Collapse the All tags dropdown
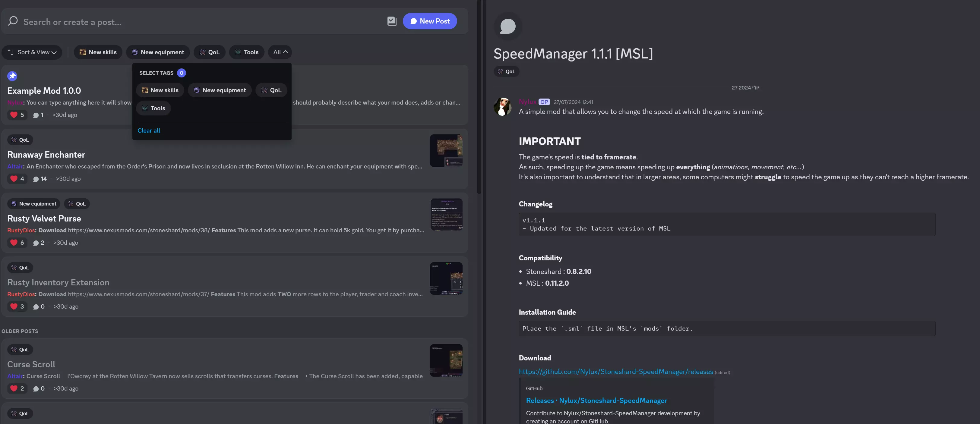980x424 pixels. tap(280, 52)
